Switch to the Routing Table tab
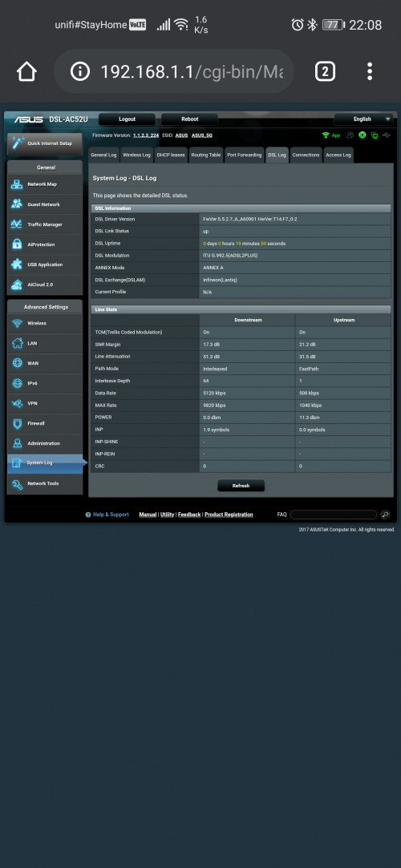401x868 pixels. click(x=206, y=155)
